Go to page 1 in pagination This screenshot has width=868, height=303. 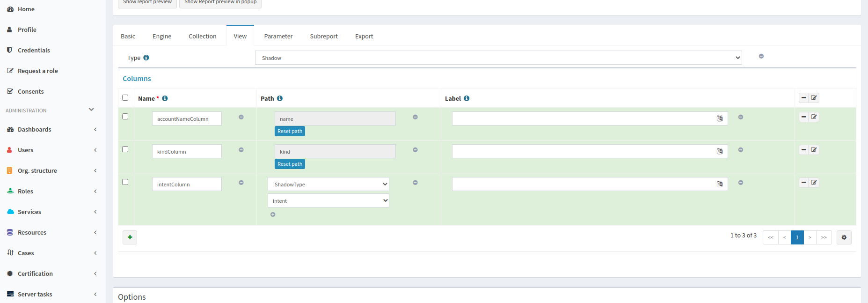tap(797, 237)
